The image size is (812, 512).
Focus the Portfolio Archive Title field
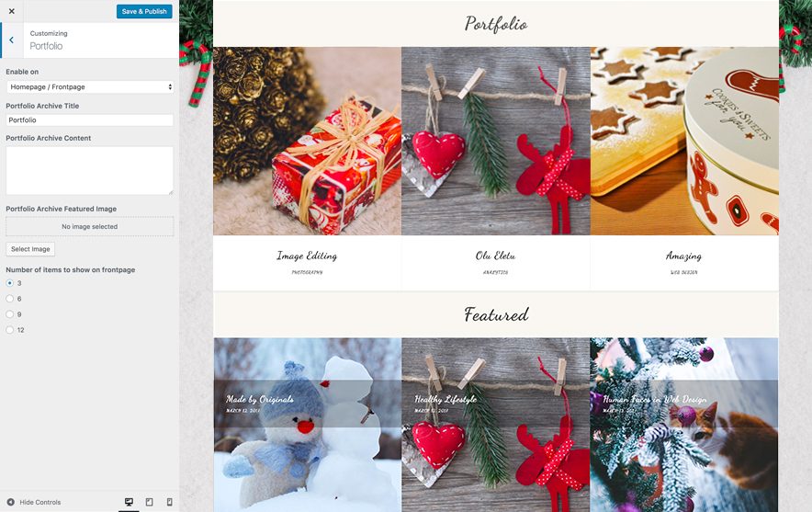click(x=90, y=119)
